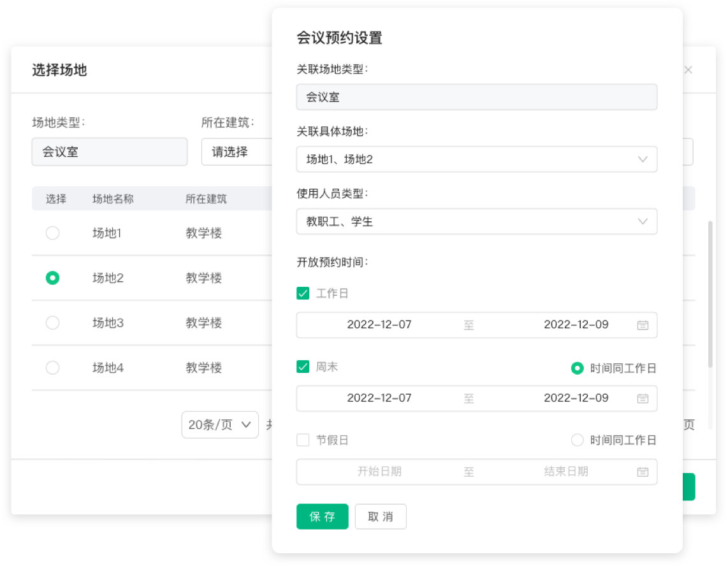
Task: Enable the 节假日 checkbox
Action: pyautogui.click(x=303, y=440)
